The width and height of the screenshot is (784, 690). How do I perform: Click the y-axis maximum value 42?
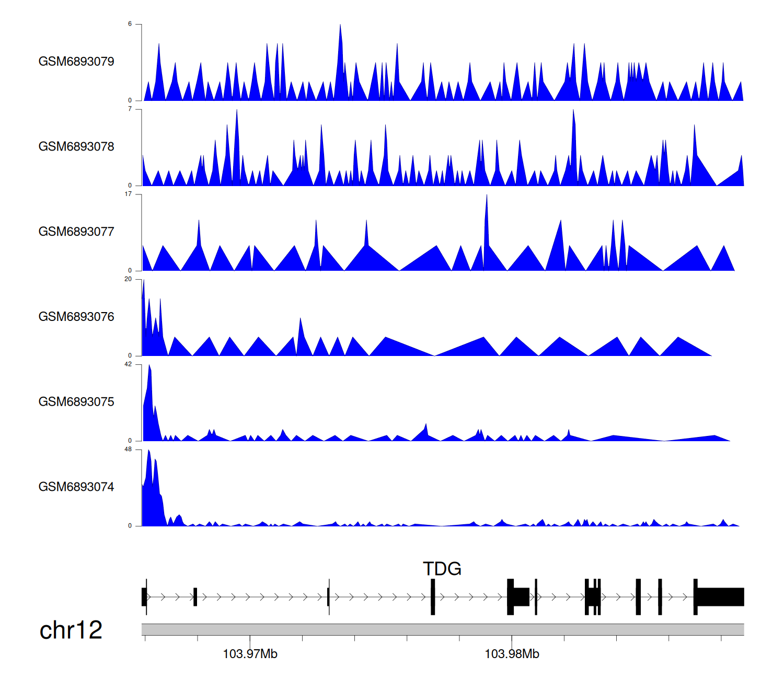tap(128, 364)
